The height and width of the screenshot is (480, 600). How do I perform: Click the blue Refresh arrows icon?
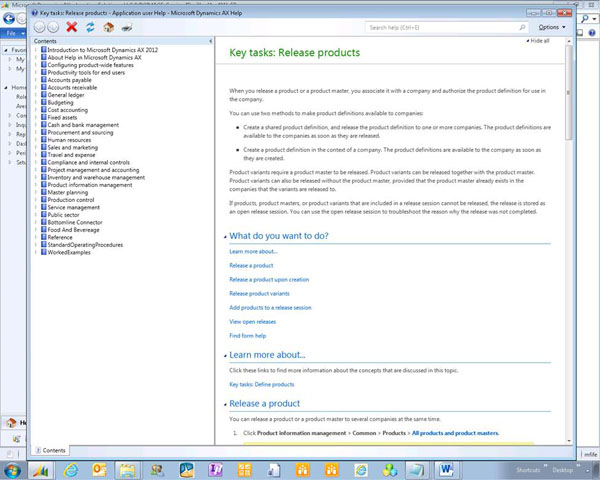pyautogui.click(x=90, y=27)
